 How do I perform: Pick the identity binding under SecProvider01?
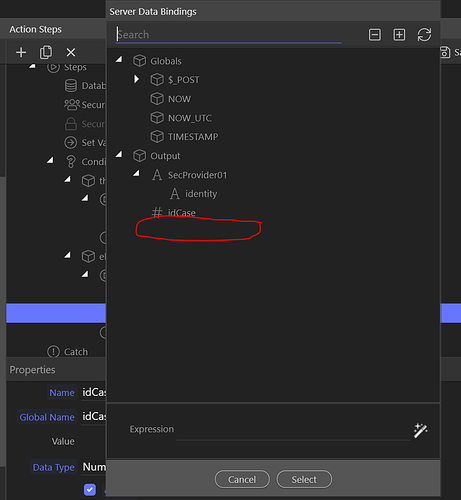(x=201, y=194)
